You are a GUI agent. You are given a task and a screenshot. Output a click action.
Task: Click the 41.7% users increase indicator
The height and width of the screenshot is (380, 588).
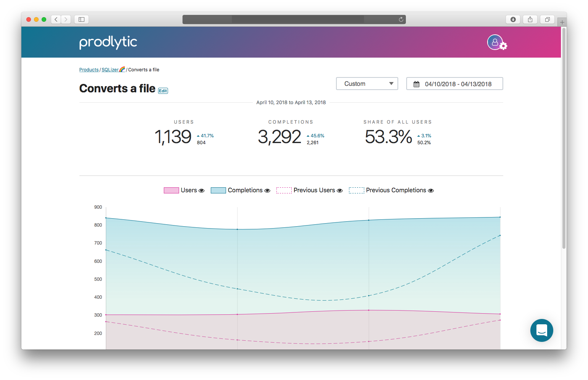coord(205,136)
